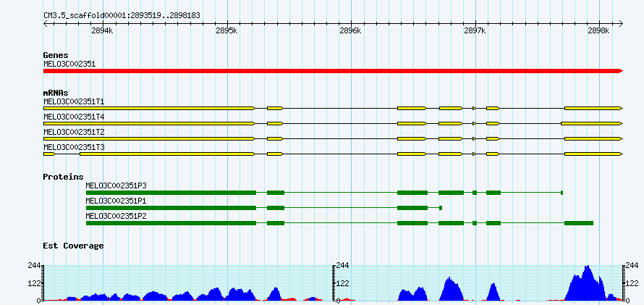
Task: Click the 2895k ruler label
Action: [226, 31]
